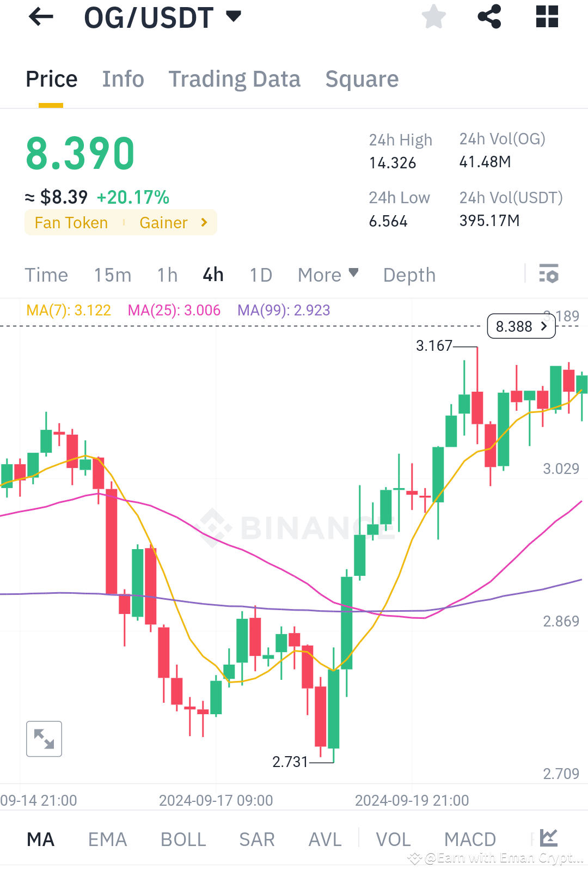The image size is (588, 870).
Task: Click the 8.388 current price tag
Action: pyautogui.click(x=520, y=326)
